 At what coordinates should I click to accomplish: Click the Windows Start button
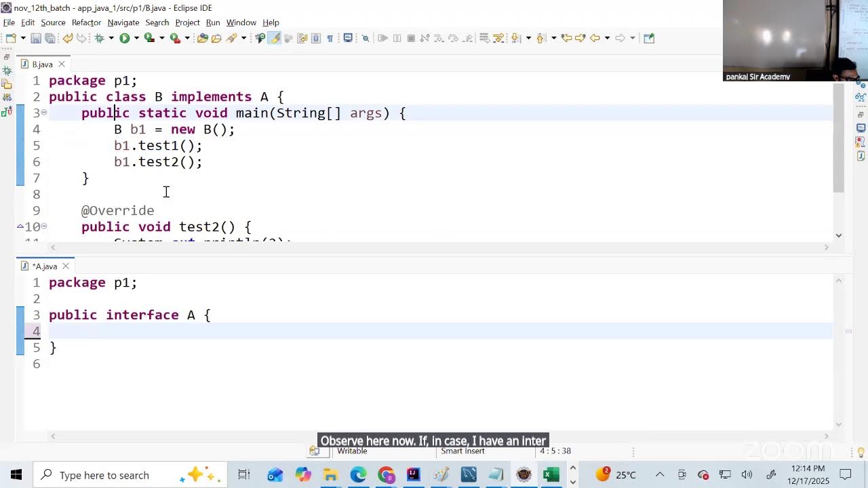point(16,474)
